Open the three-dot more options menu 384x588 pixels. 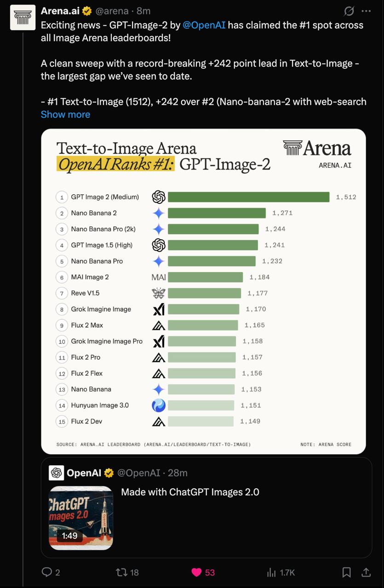pyautogui.click(x=366, y=11)
